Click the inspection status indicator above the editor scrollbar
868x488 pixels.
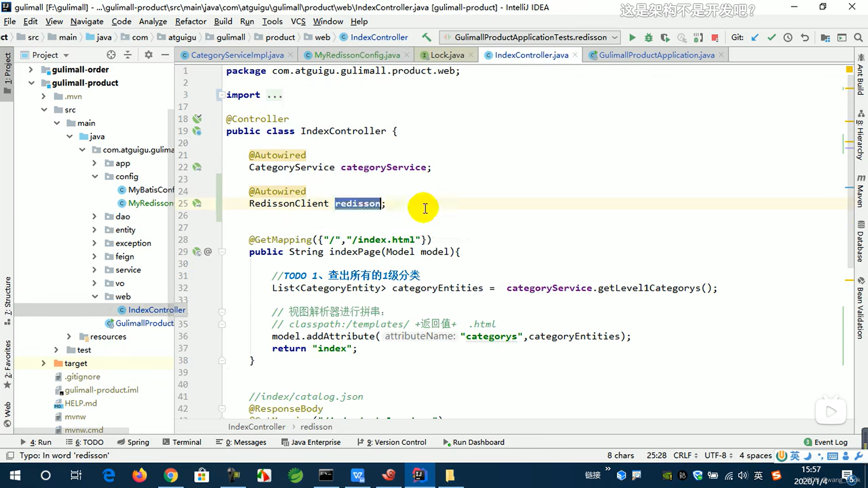(x=849, y=70)
